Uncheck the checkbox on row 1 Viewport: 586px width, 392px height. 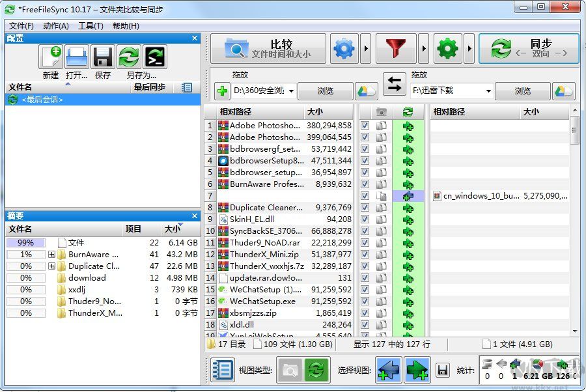pos(365,126)
